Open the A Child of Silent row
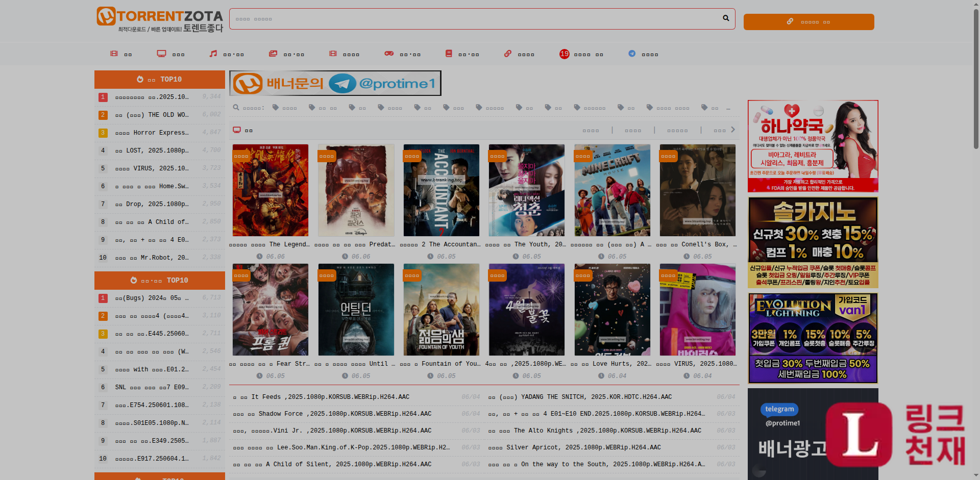This screenshot has height=480, width=980. pos(332,464)
